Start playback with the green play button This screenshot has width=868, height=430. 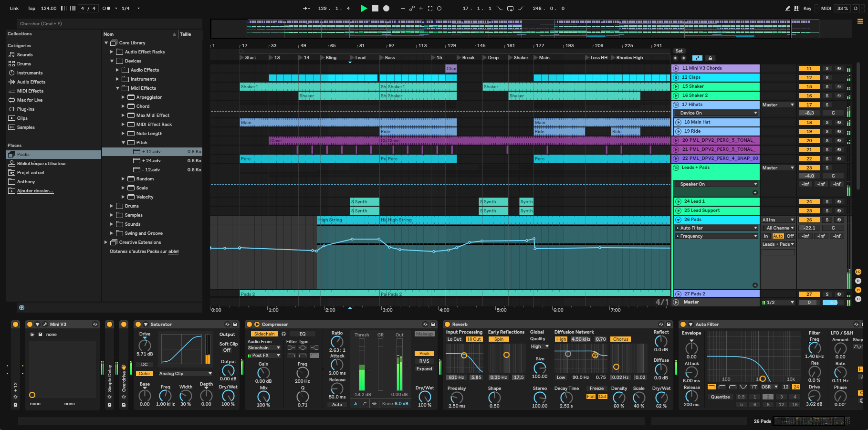(x=364, y=8)
